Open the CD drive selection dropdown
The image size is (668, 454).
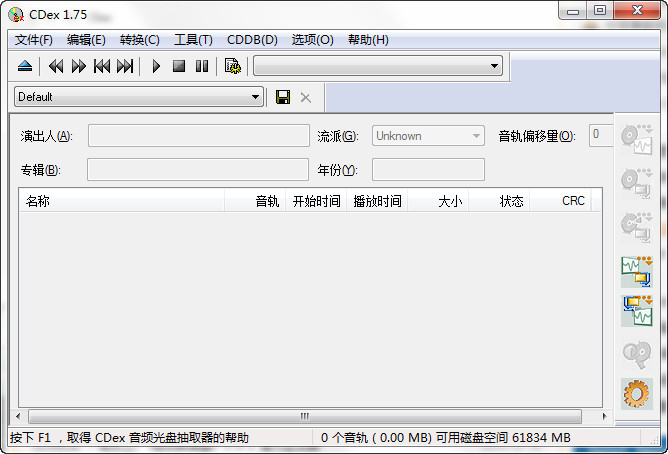click(x=378, y=66)
